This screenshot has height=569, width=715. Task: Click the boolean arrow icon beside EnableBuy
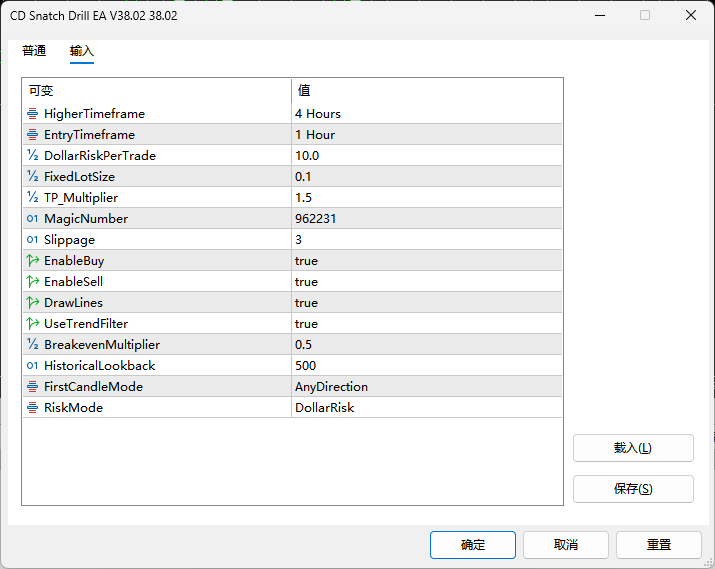[33, 261]
